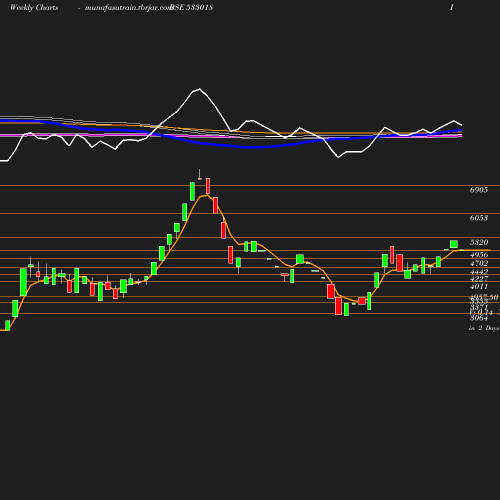Screen dimensions: 500x500
Task: Click the latest large green candle near 5320
Action: point(454,244)
